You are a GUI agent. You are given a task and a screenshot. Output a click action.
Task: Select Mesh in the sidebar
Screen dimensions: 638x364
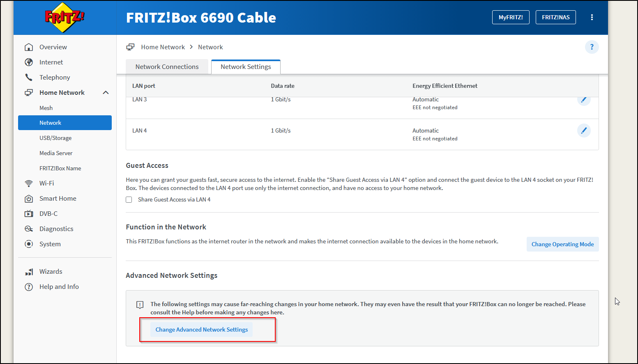coord(46,108)
